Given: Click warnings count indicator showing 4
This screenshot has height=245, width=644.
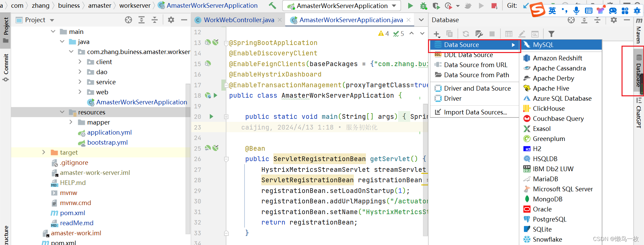Looking at the screenshot, I should pos(384,34).
